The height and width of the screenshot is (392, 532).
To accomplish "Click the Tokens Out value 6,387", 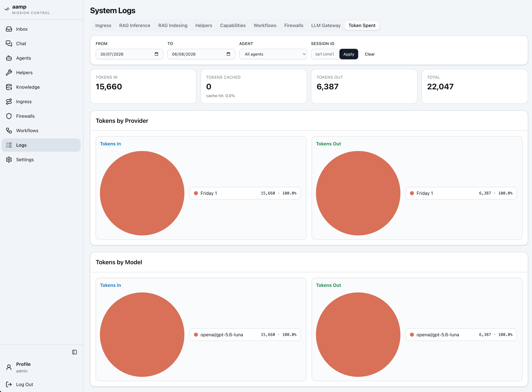I will click(327, 87).
